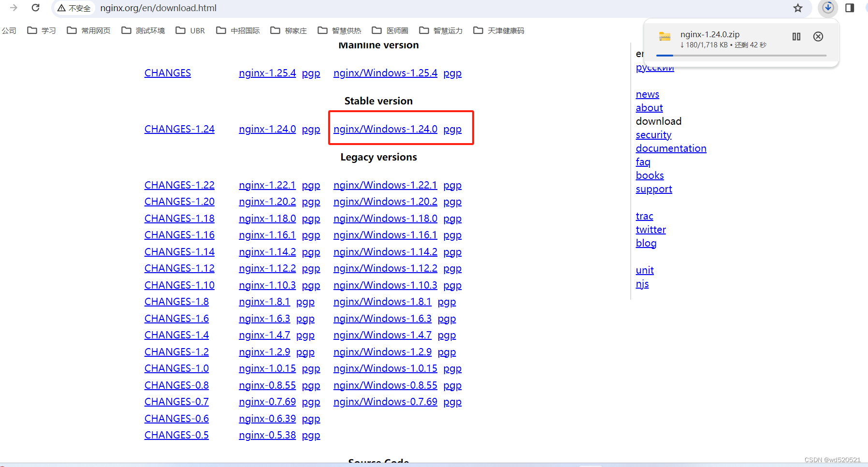Download nginx/Windows-1.25.4
This screenshot has width=868, height=467.
[x=385, y=73]
